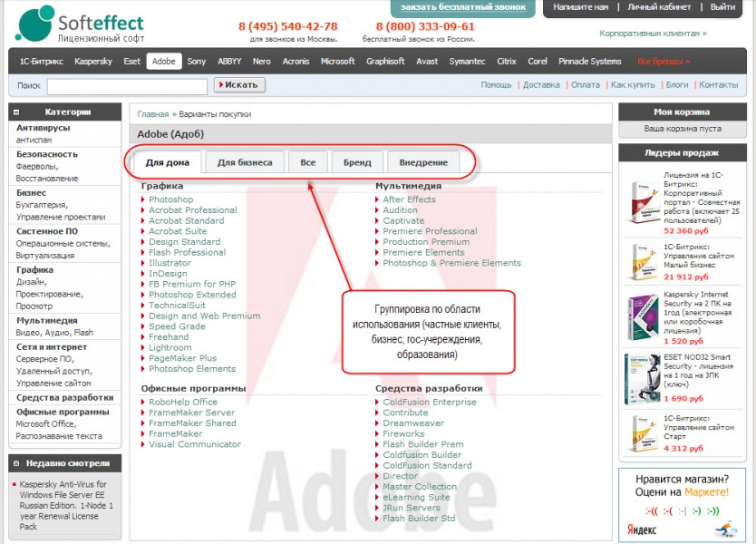This screenshot has width=756, height=544.
Task: Show Все бренды list
Action: (664, 62)
